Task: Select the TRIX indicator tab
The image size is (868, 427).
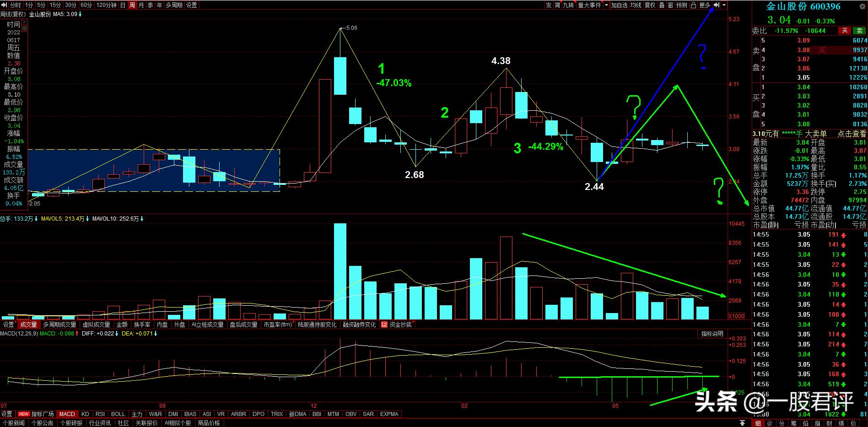Action: pyautogui.click(x=277, y=414)
